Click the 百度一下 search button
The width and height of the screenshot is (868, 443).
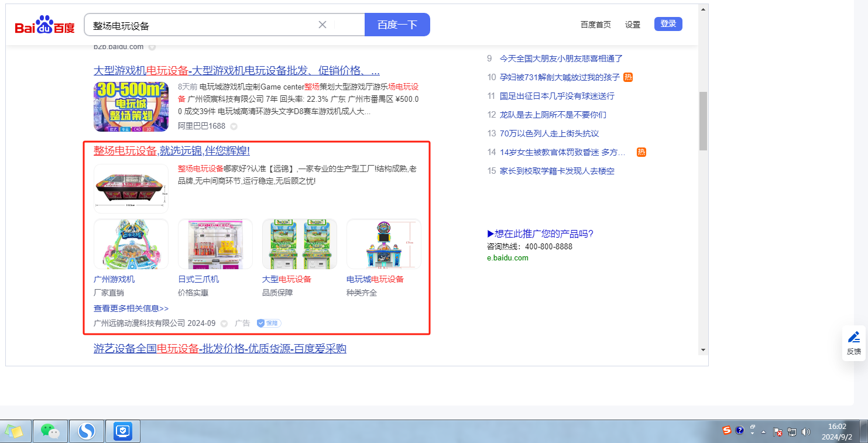(x=397, y=25)
